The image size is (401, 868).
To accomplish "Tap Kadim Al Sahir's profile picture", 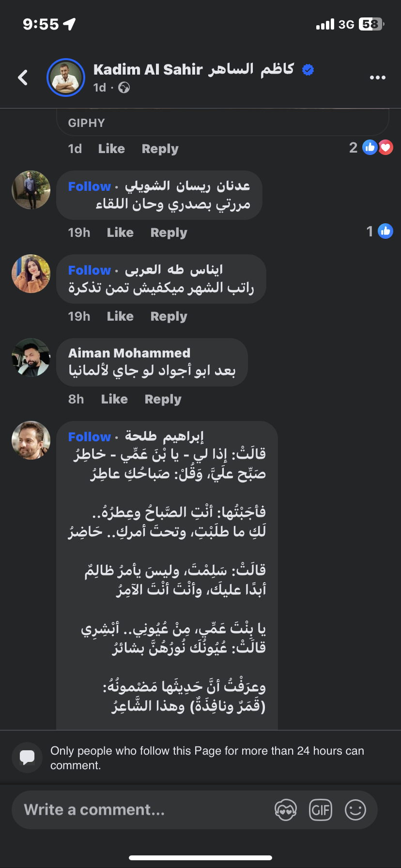I will click(x=66, y=77).
